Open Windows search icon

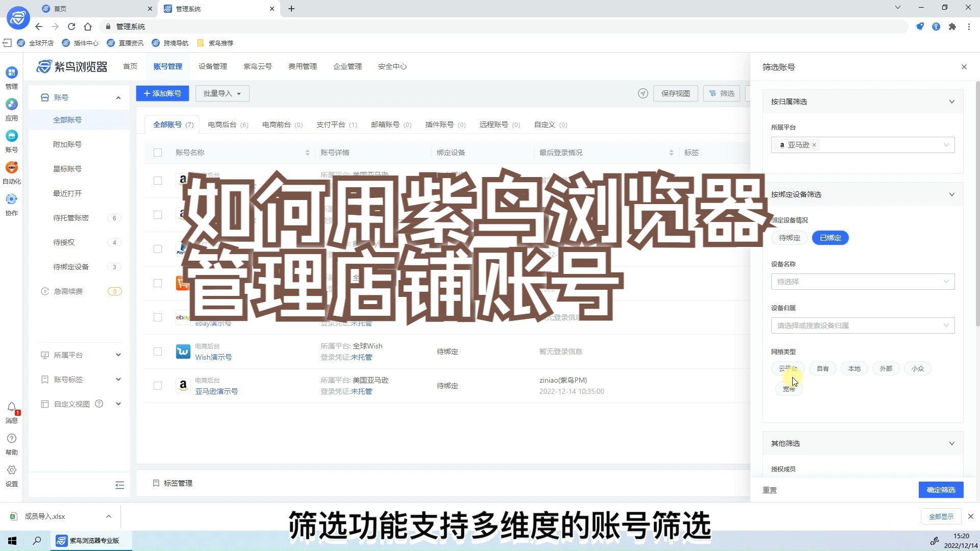coord(37,541)
